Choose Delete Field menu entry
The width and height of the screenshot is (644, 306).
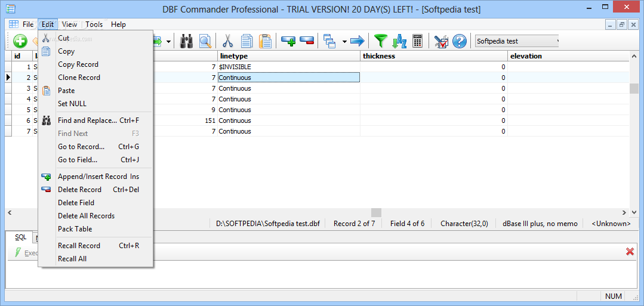coord(95,203)
